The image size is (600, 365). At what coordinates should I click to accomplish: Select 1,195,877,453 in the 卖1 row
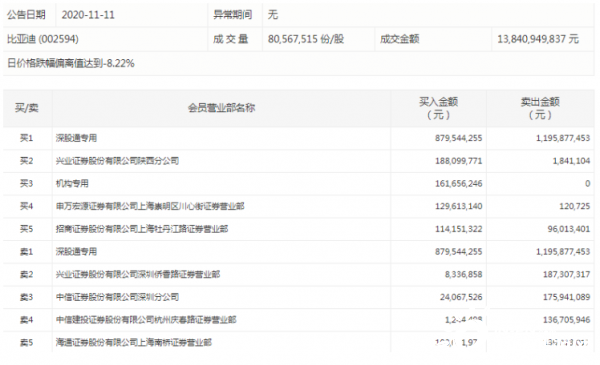coord(563,252)
